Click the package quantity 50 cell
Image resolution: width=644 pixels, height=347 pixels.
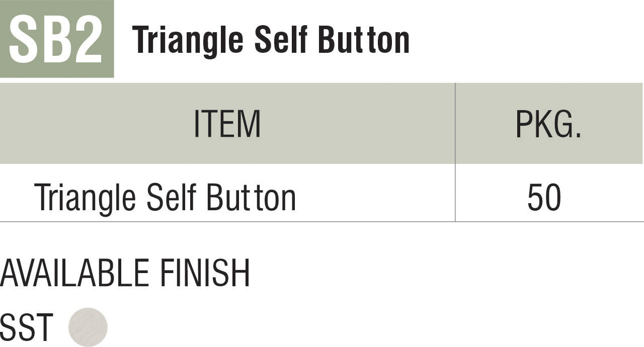coord(544,197)
